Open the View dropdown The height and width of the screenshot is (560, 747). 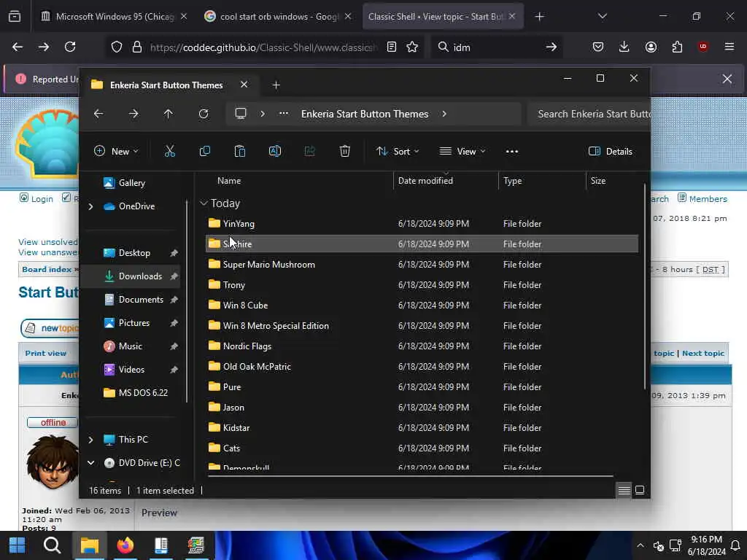462,152
